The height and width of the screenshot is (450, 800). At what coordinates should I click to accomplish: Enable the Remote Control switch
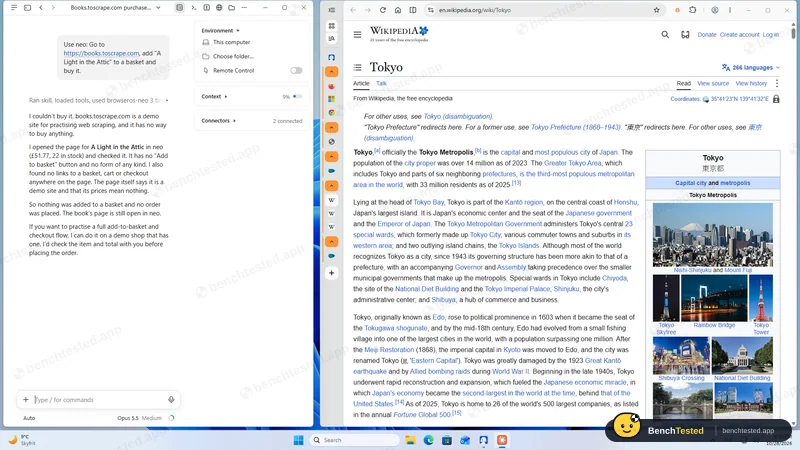[x=296, y=70]
